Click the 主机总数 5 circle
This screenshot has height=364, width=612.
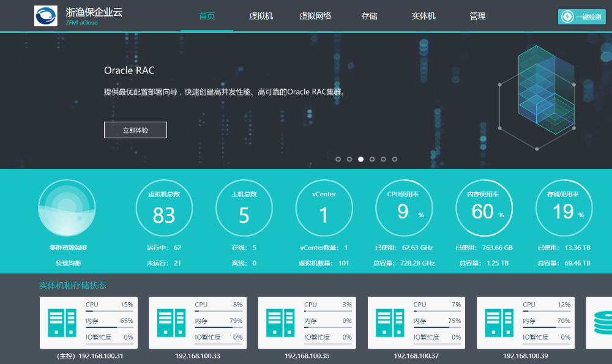244,208
